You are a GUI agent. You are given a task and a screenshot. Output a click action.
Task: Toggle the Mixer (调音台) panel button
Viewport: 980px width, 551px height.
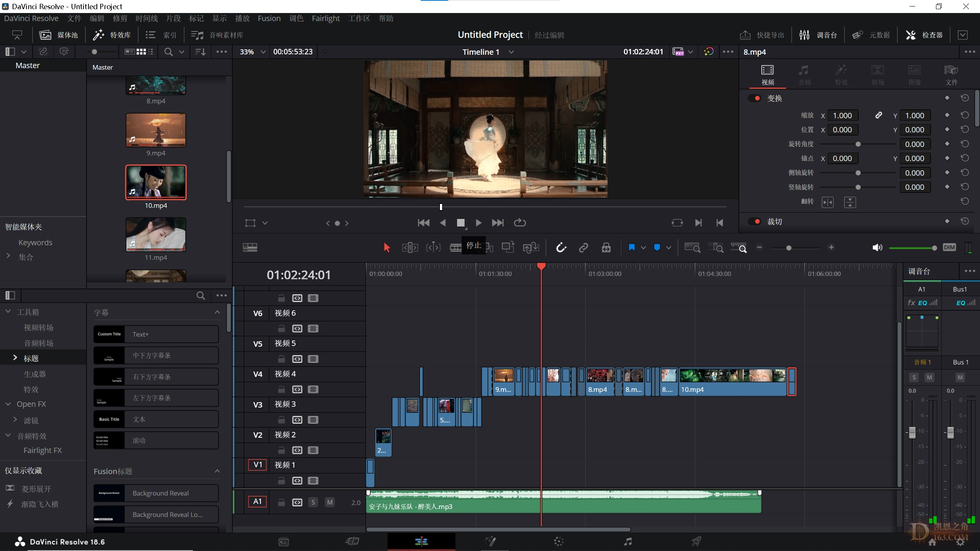pos(818,35)
